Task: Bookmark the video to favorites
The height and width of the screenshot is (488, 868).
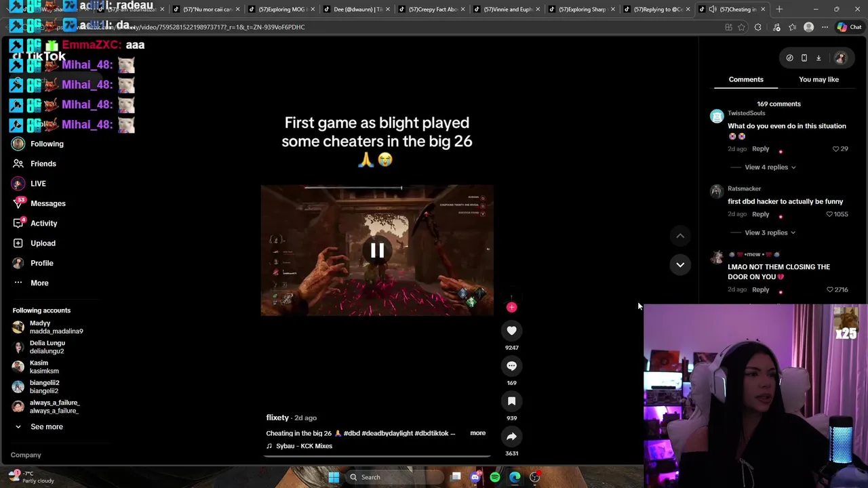Action: 511,401
